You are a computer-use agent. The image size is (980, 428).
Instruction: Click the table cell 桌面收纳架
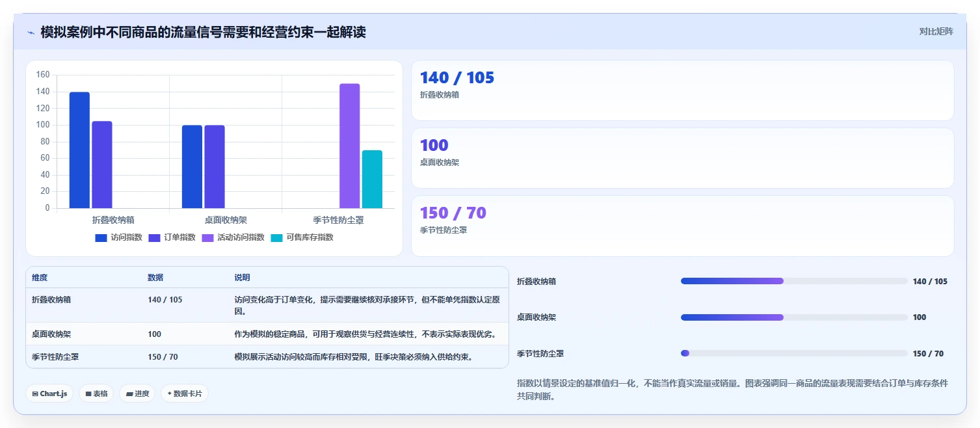[51, 334]
